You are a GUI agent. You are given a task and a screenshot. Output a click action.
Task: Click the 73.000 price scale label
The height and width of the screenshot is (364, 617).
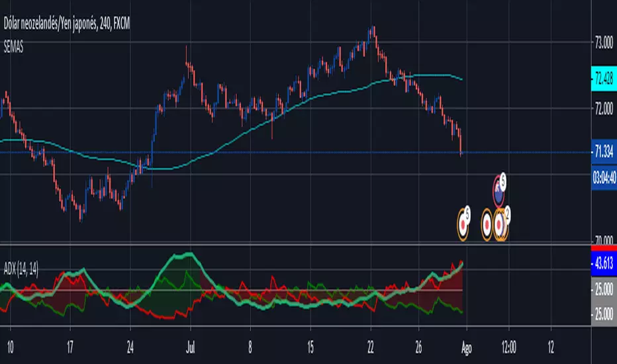pos(604,42)
